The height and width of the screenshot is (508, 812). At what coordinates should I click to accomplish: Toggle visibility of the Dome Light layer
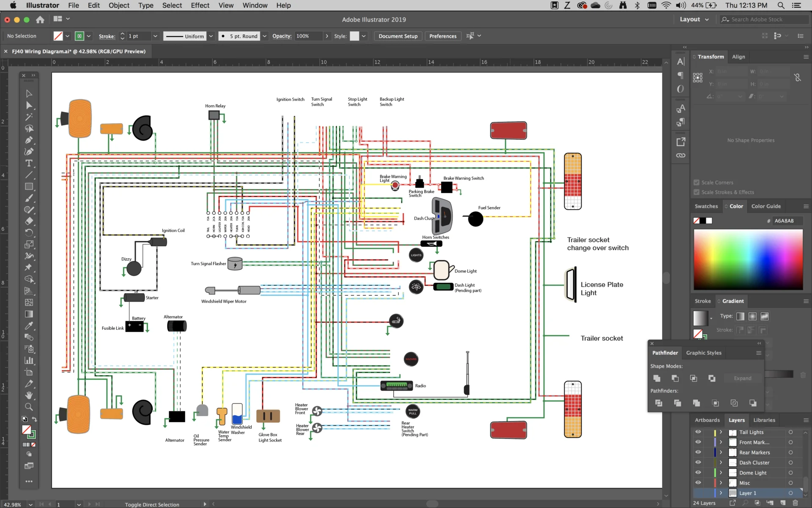[x=698, y=472]
